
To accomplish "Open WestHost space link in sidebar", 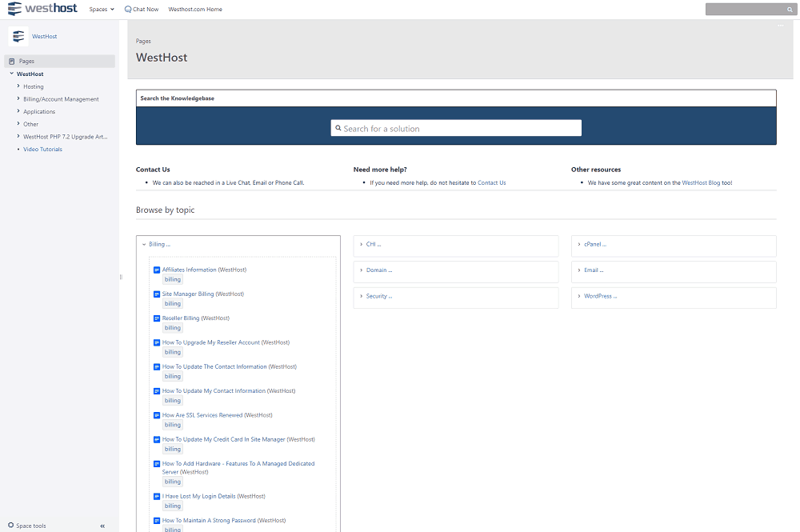I will point(44,36).
